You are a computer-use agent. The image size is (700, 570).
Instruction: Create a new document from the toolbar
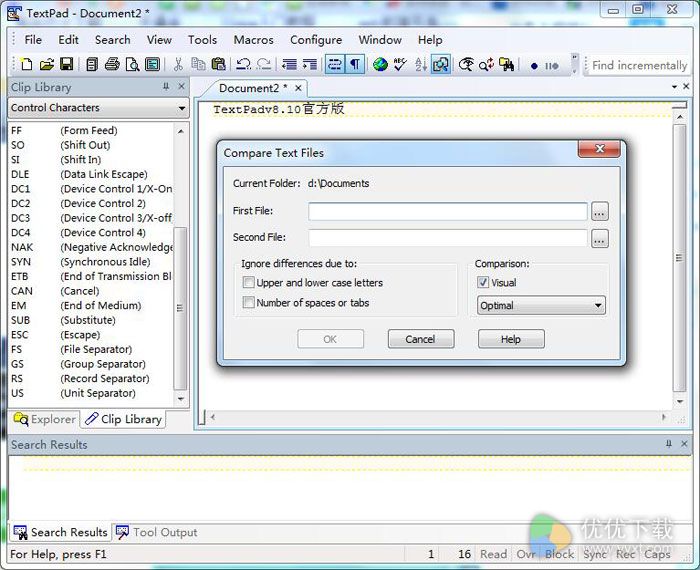(26, 65)
